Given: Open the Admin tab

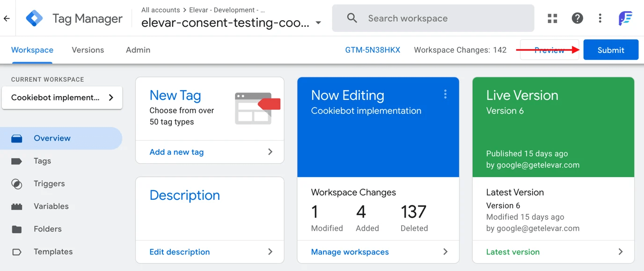Looking at the screenshot, I should click(138, 50).
